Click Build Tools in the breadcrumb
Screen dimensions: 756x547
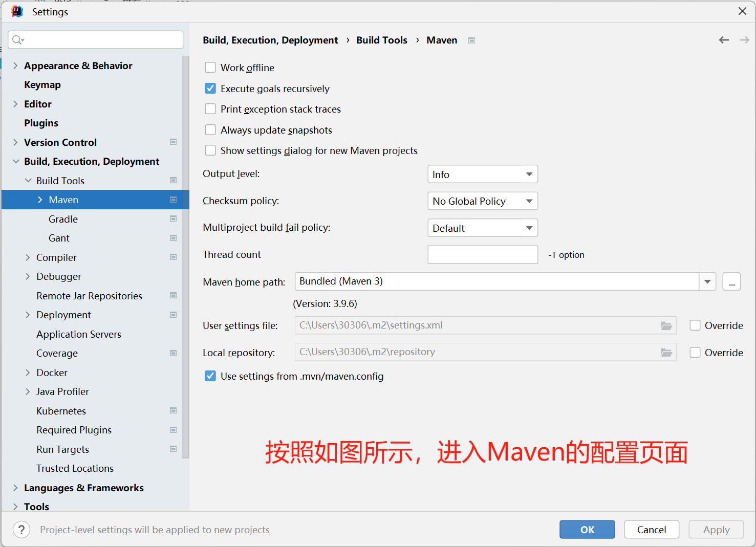382,40
